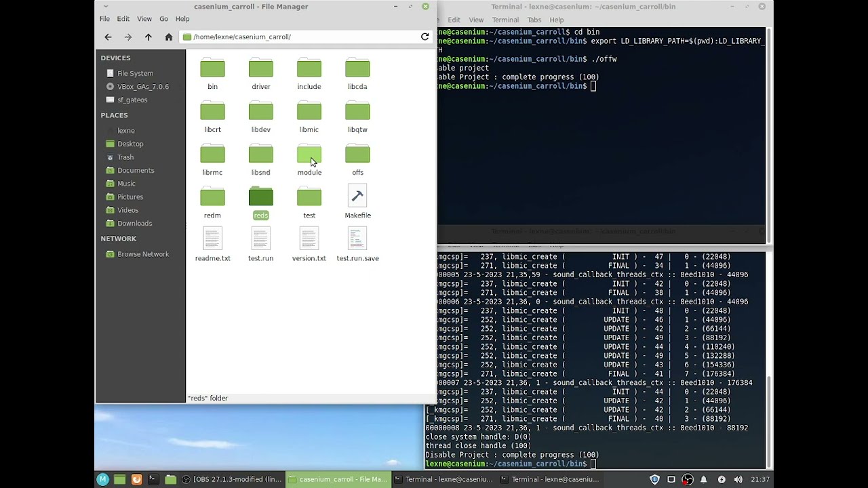Launch Firefox from the taskbar
The image size is (868, 488).
(x=136, y=479)
